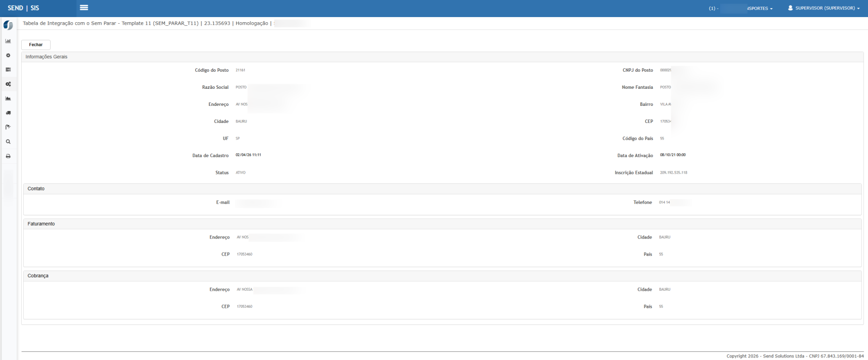The height and width of the screenshot is (360, 868).
Task: Click the Cobrança section header
Action: [x=38, y=276]
